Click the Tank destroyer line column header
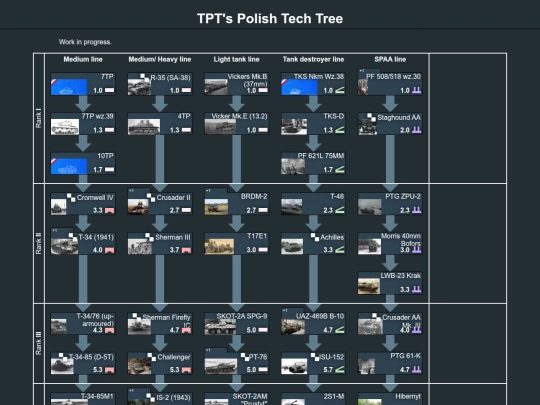 pyautogui.click(x=313, y=59)
